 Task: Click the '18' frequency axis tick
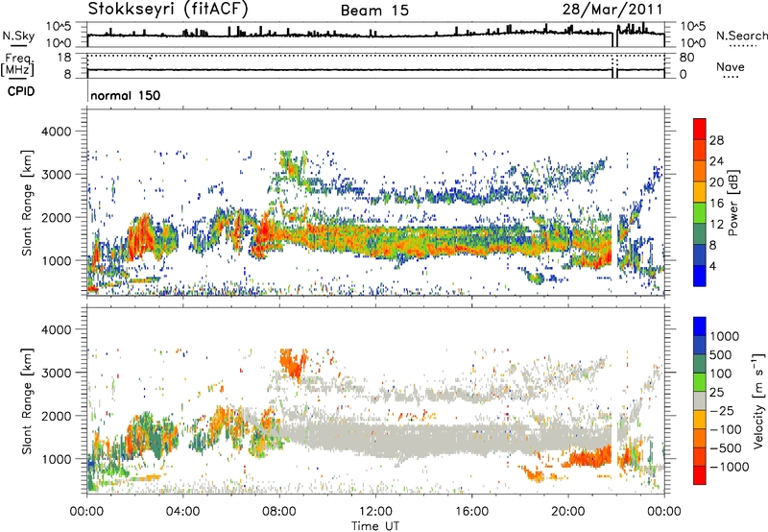64,58
